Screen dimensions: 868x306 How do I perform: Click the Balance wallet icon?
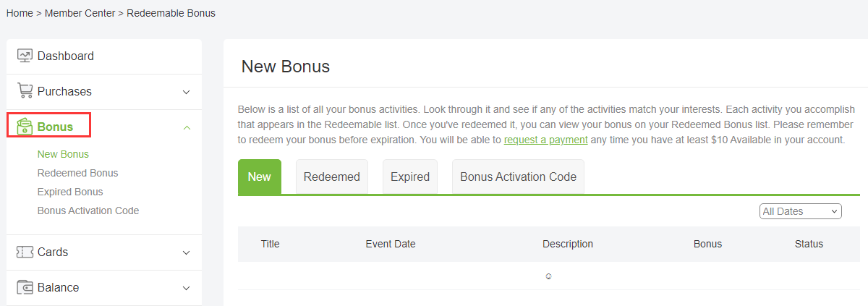[x=25, y=287]
